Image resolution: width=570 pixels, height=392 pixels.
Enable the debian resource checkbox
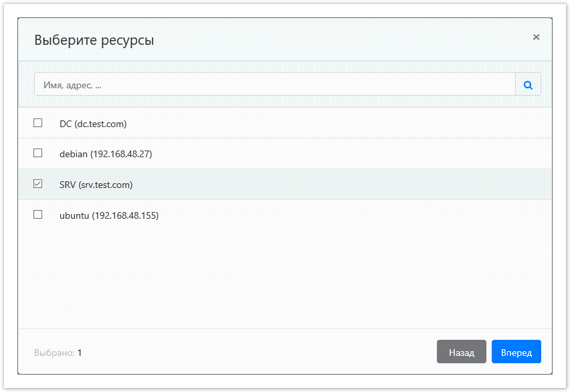click(x=38, y=153)
